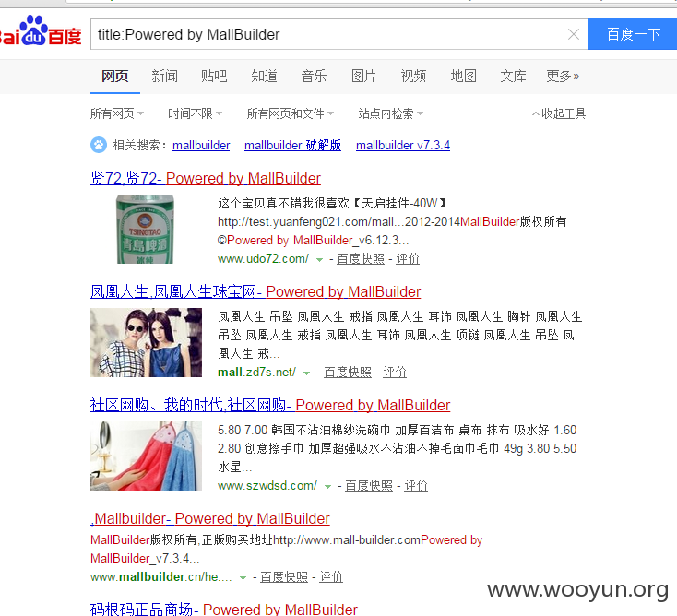This screenshot has width=677, height=616.
Task: Expand the 更多» menu
Action: coord(563,76)
